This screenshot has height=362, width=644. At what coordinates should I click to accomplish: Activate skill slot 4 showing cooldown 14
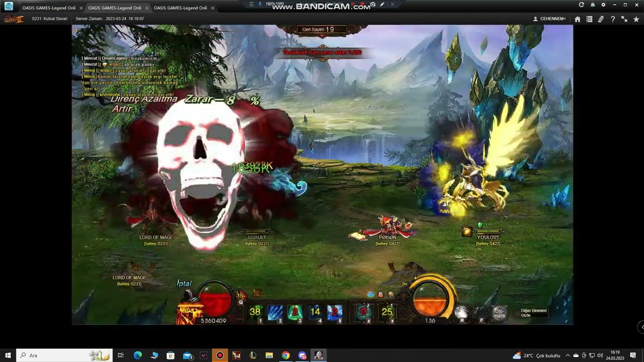coord(315,312)
